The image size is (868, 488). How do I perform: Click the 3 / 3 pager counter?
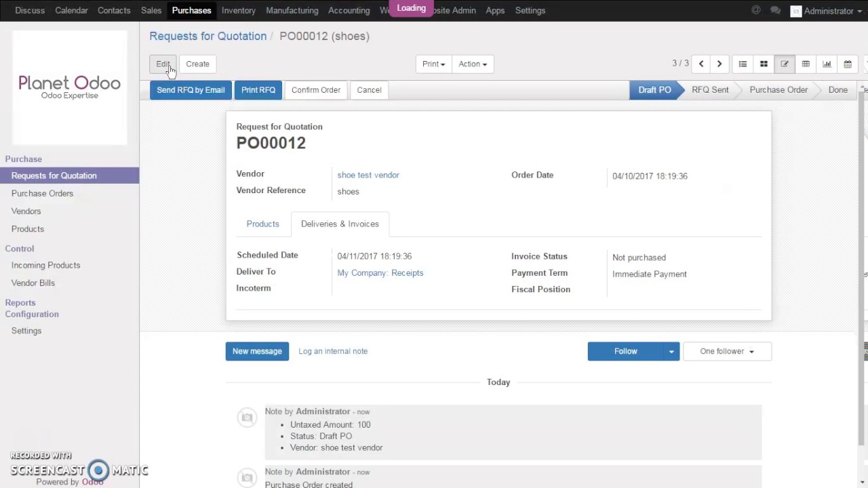(x=680, y=63)
